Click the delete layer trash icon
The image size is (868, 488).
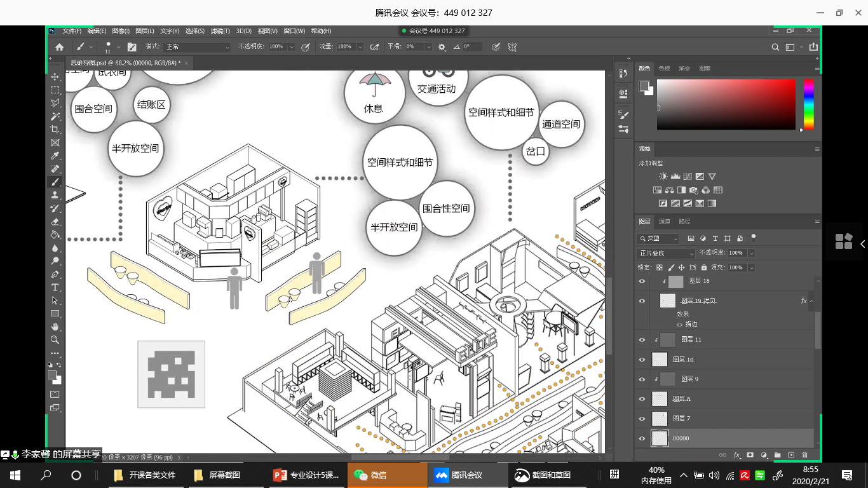(804, 455)
